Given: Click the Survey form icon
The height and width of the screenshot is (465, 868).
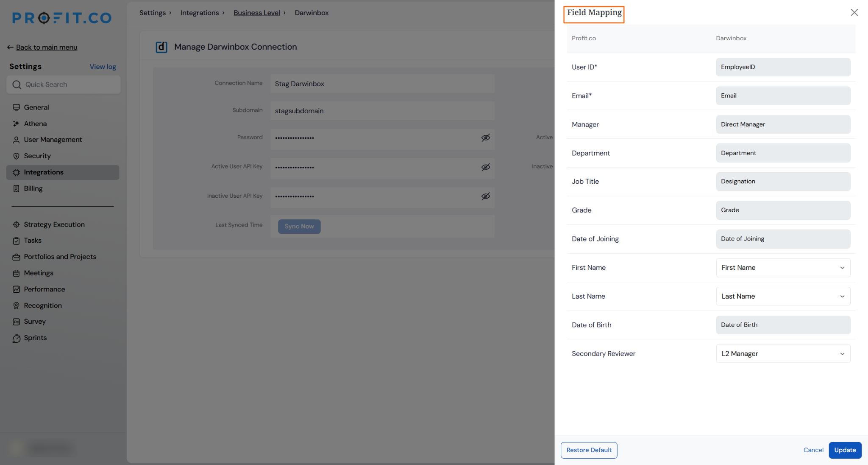Looking at the screenshot, I should click(16, 322).
